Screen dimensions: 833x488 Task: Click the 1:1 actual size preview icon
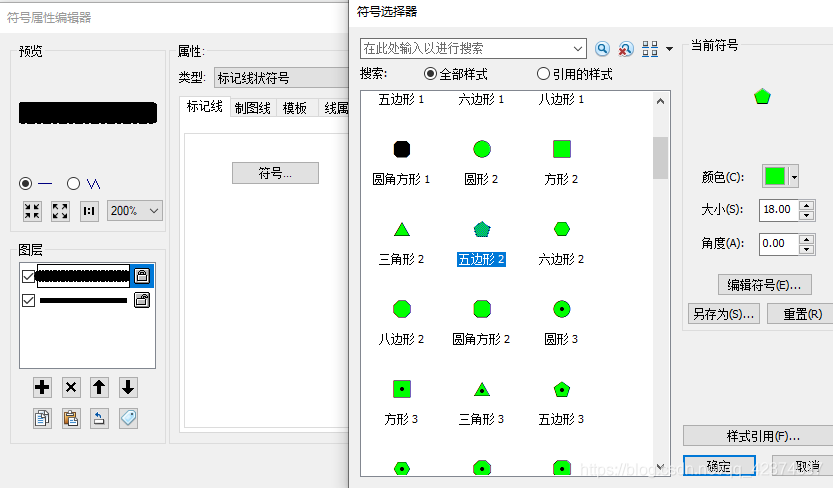[x=89, y=211]
